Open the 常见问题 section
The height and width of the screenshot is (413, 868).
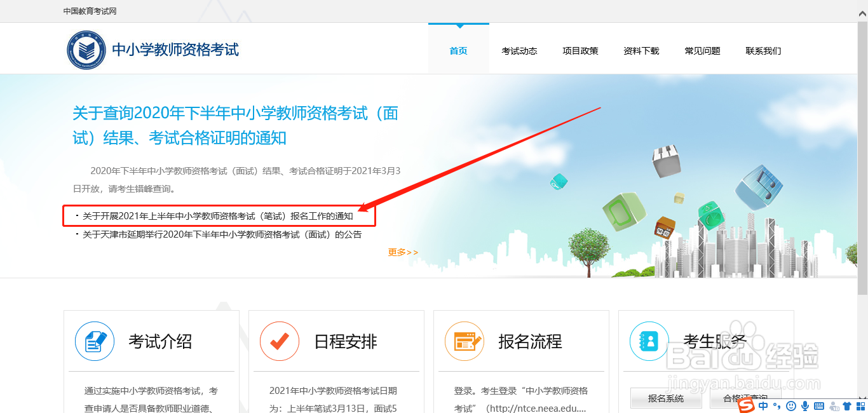coord(702,51)
